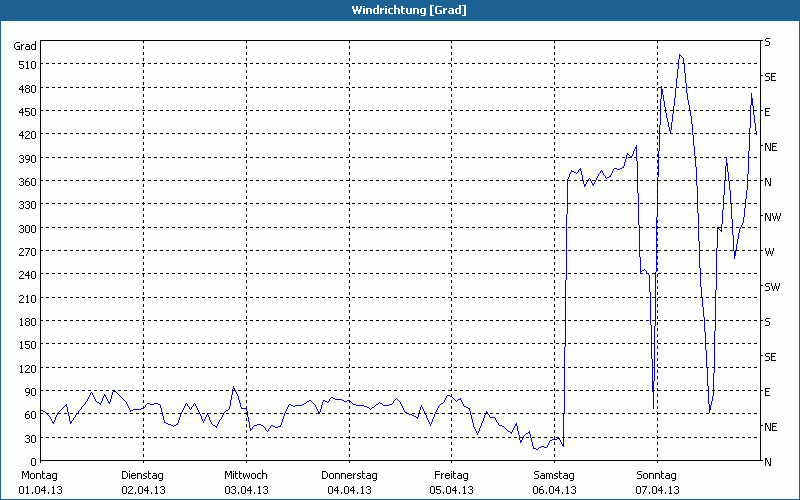The width and height of the screenshot is (800, 500).
Task: Select the 480 y-axis tick label
Action: click(28, 89)
